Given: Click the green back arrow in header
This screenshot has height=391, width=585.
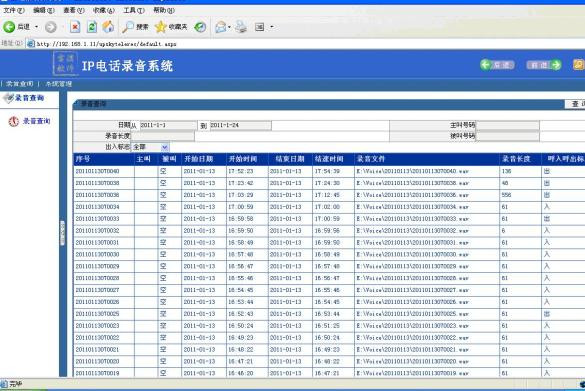Looking at the screenshot, I should tap(485, 65).
